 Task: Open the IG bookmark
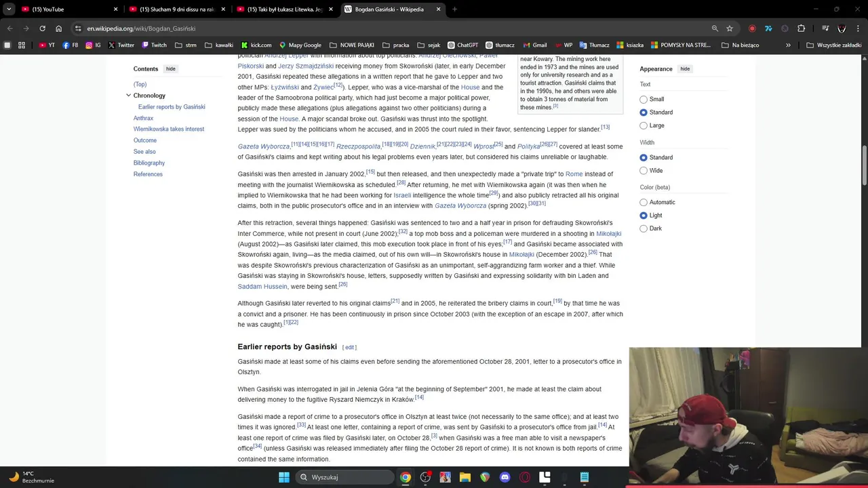pyautogui.click(x=93, y=45)
